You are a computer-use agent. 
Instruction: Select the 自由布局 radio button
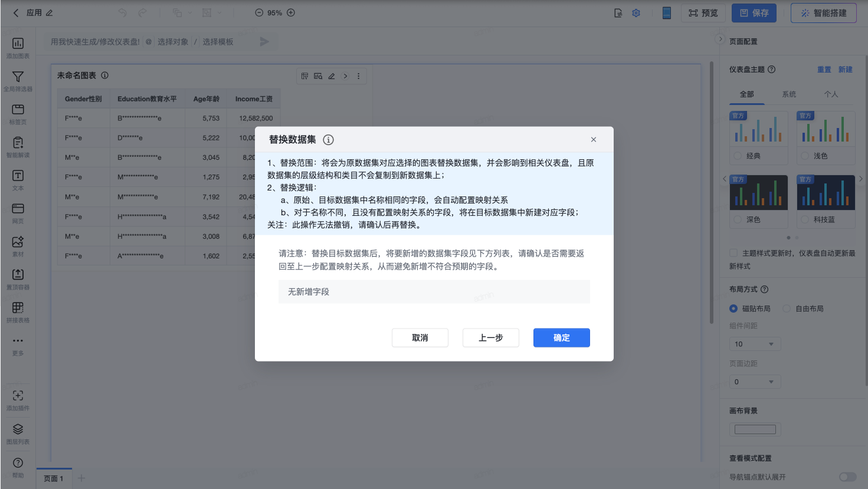pos(786,309)
